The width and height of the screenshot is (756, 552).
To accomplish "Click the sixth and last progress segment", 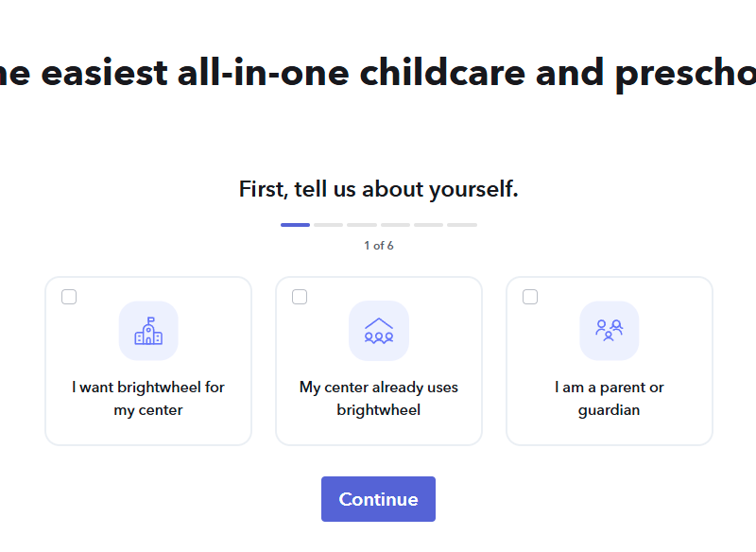I will 462,225.
